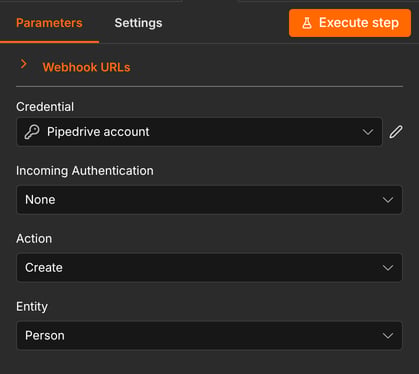Open the Credential dropdown showing Pipedrive account
Image resolution: width=419 pixels, height=374 pixels.
coord(199,132)
